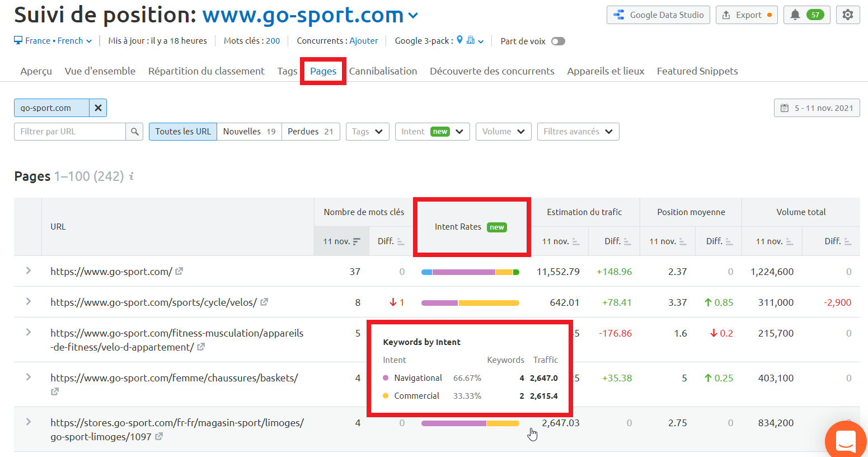This screenshot has height=457, width=868.
Task: Sort Position moyenne by Diff.
Action: point(719,241)
